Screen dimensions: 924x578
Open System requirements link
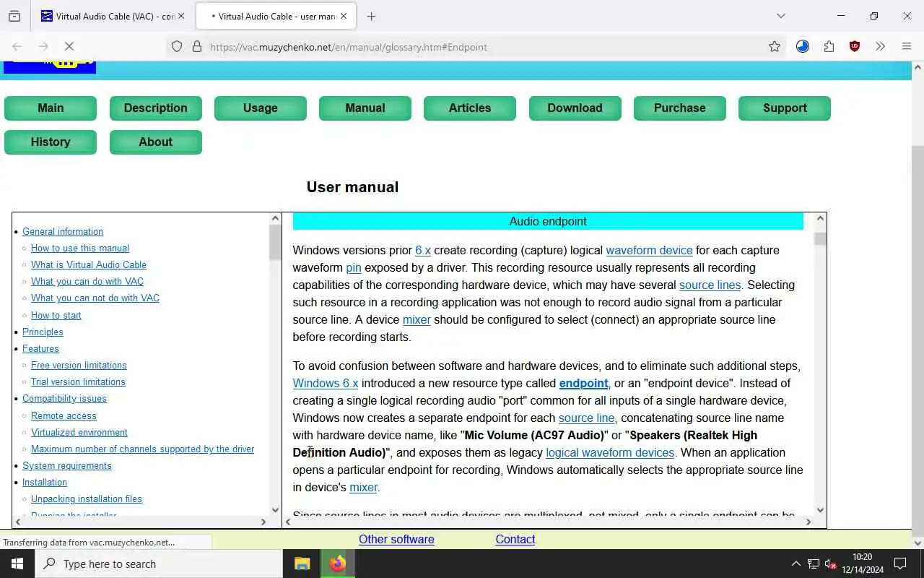67,465
